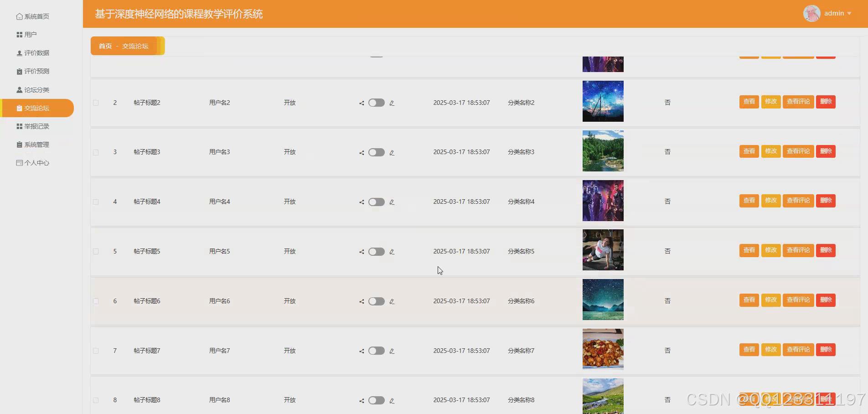
Task: Click the text 帖子标题8
Action: pos(147,400)
